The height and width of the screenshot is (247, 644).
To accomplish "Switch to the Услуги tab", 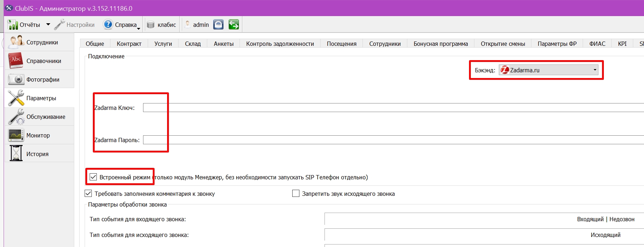I will coord(163,44).
